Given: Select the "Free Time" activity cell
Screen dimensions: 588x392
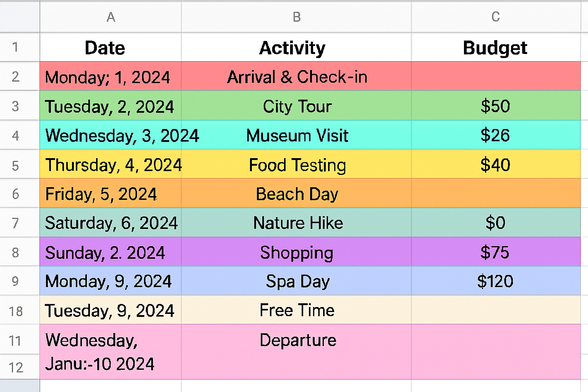Looking at the screenshot, I should click(297, 310).
